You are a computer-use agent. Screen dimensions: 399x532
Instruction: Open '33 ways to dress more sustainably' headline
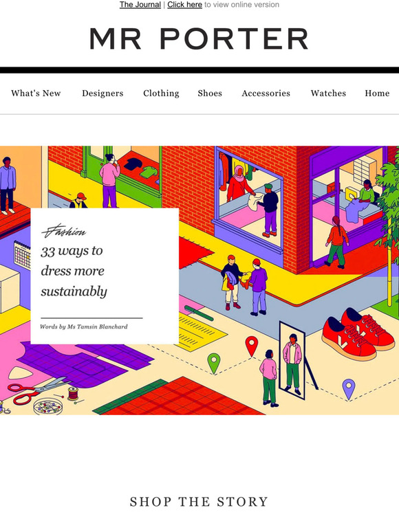pyautogui.click(x=74, y=271)
